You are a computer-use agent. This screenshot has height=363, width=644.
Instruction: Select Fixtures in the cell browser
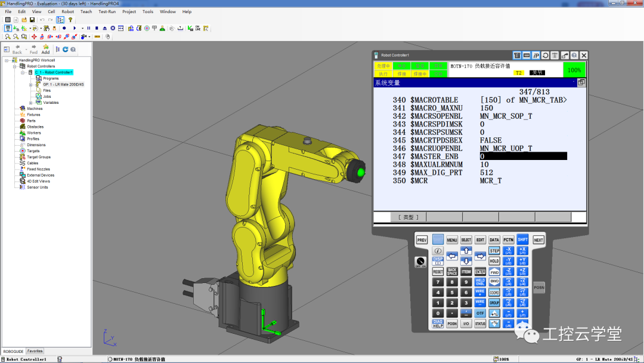(x=33, y=115)
